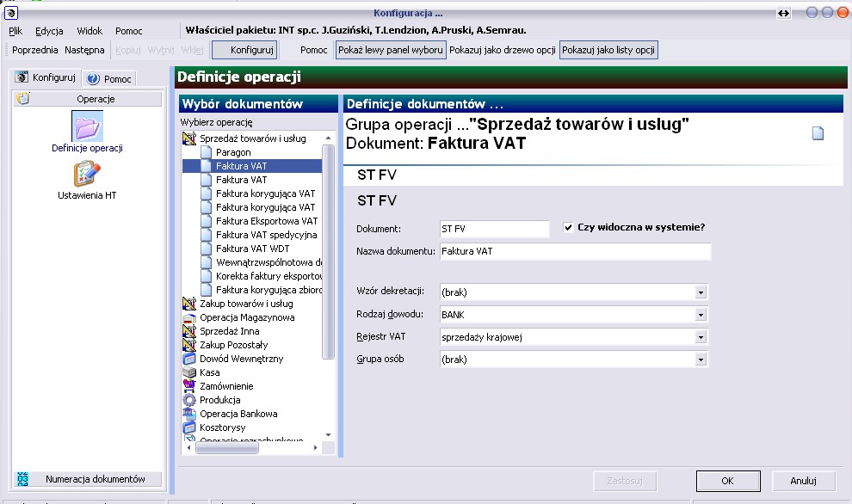Image resolution: width=852 pixels, height=504 pixels.
Task: Click the Faktura VAT spedycyjna document icon
Action: point(206,235)
